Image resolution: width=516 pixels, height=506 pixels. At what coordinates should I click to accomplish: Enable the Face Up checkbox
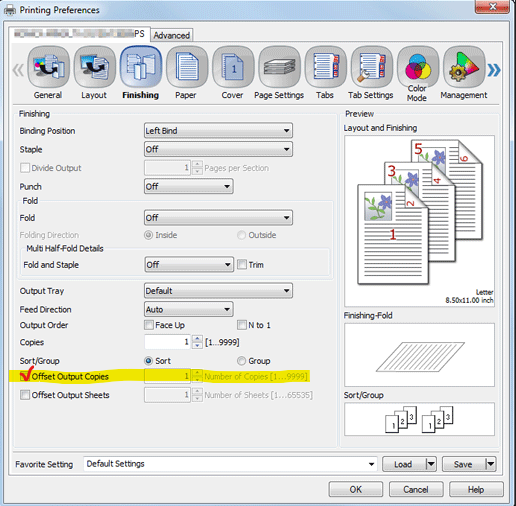click(x=149, y=325)
